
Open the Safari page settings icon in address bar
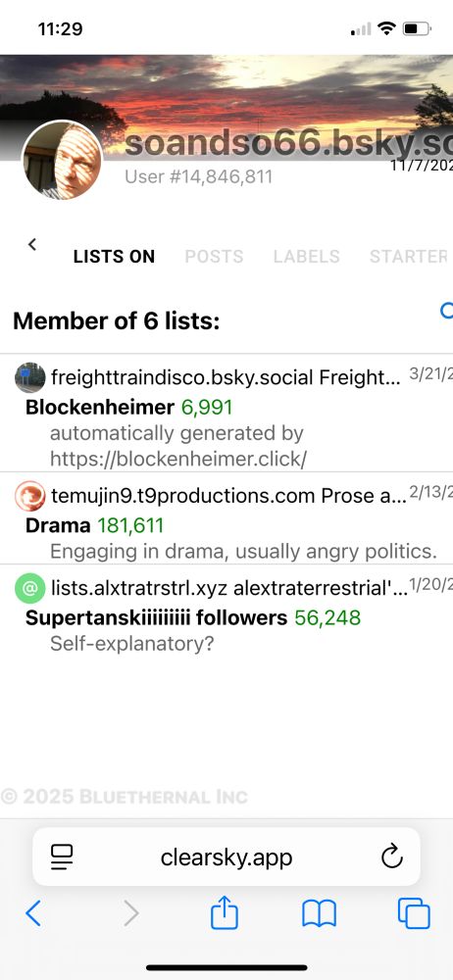click(x=62, y=857)
